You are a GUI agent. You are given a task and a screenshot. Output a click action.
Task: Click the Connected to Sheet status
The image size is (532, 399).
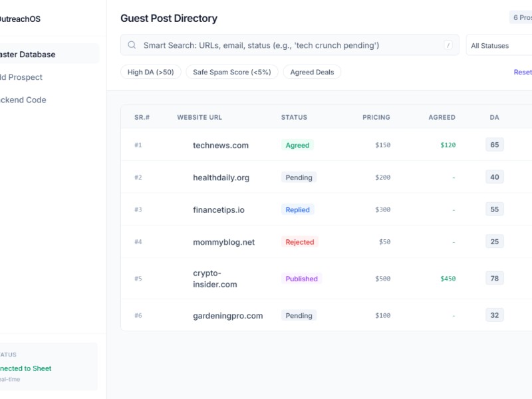25,368
